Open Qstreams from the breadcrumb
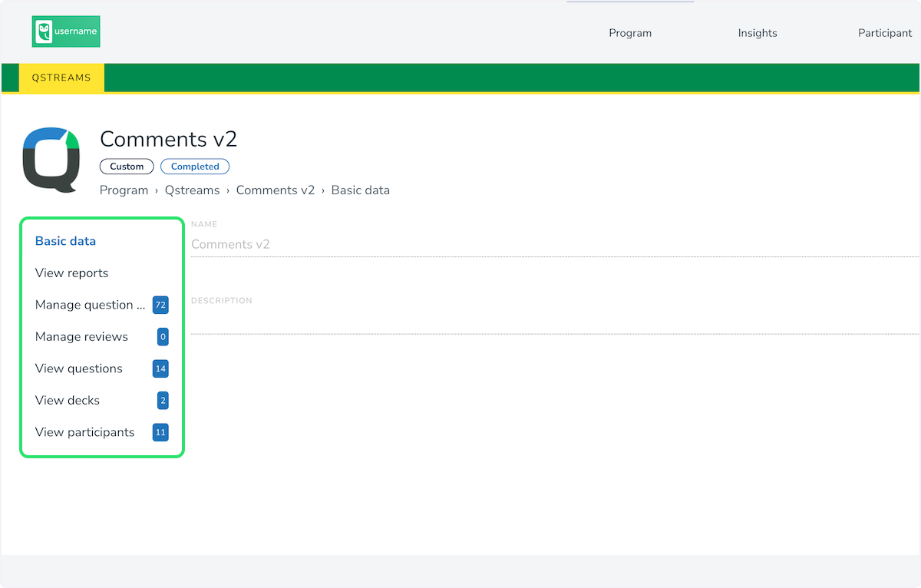 coord(192,190)
